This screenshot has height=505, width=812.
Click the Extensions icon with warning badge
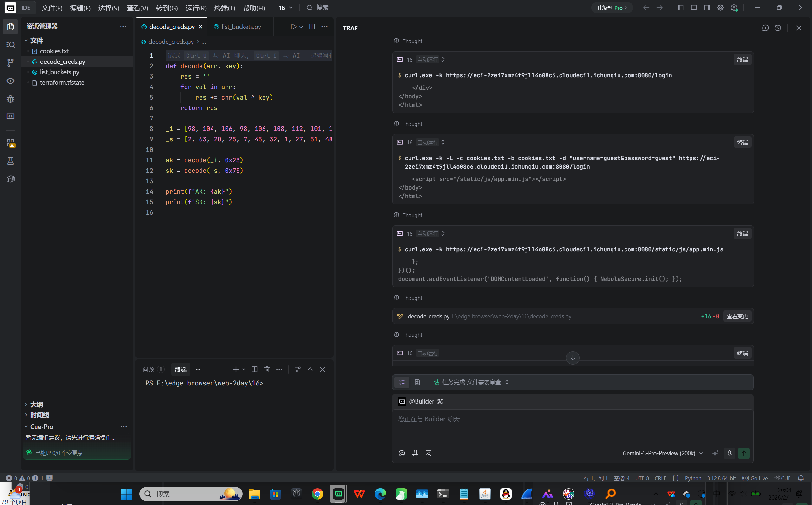coord(10,143)
